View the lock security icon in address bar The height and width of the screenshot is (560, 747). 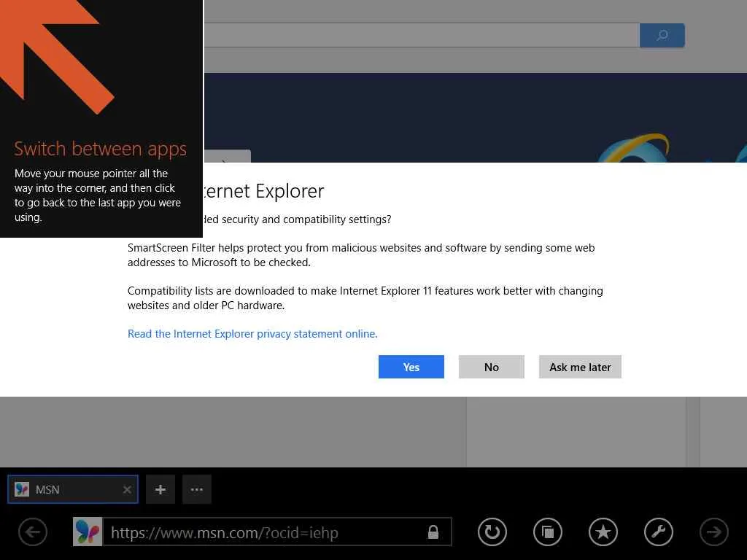pos(433,532)
